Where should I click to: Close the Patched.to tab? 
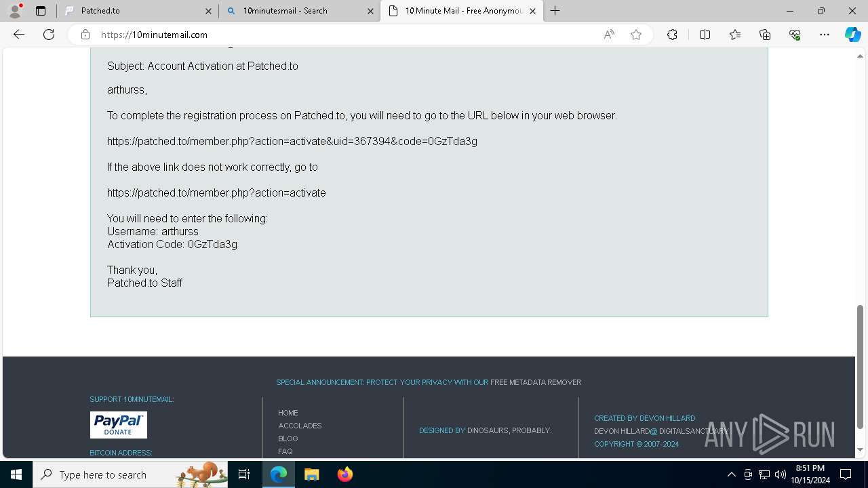coord(208,11)
